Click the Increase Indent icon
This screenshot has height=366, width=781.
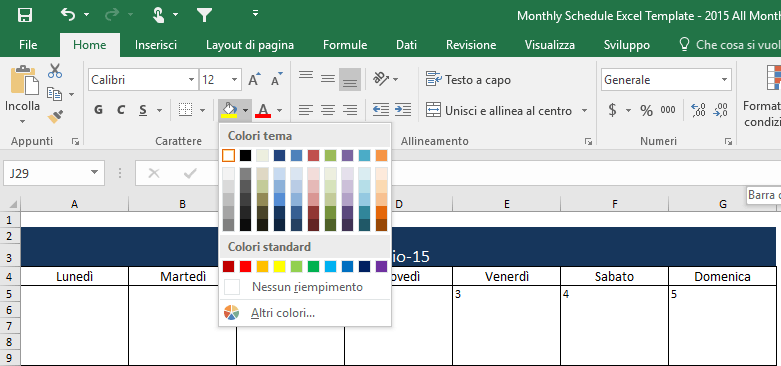(x=403, y=110)
